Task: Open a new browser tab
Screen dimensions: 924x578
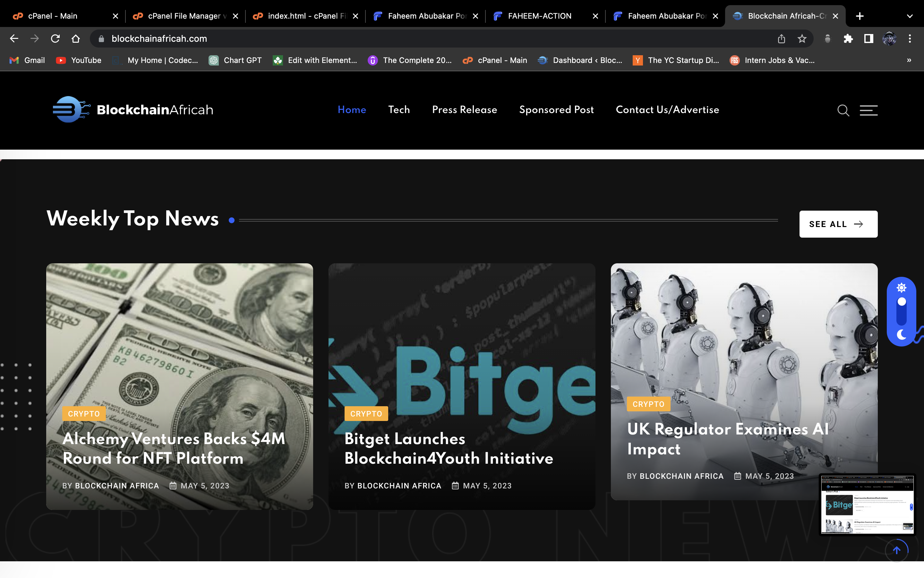Action: tap(860, 16)
